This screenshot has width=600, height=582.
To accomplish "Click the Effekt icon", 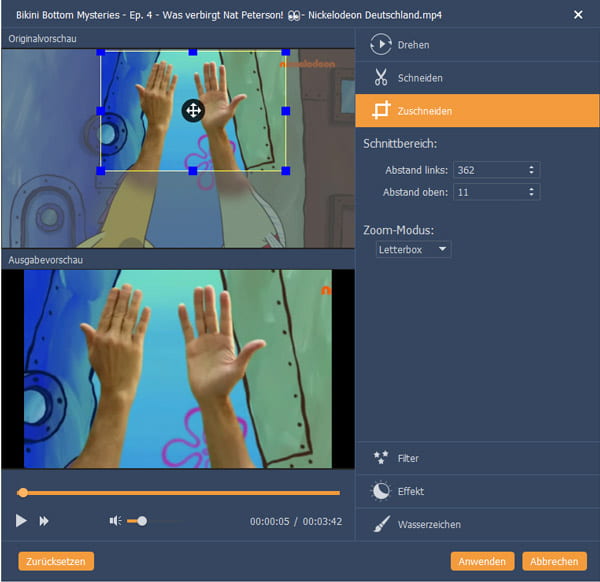I will (x=380, y=491).
